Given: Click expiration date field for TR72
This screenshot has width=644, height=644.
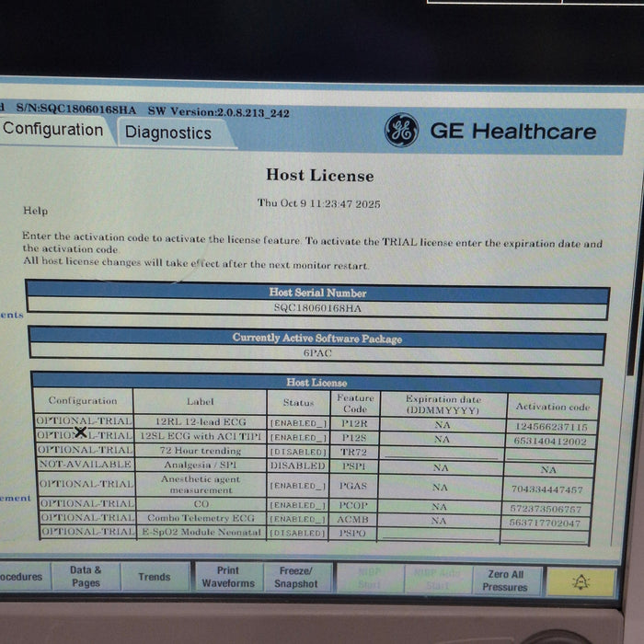Looking at the screenshot, I should (x=441, y=454).
